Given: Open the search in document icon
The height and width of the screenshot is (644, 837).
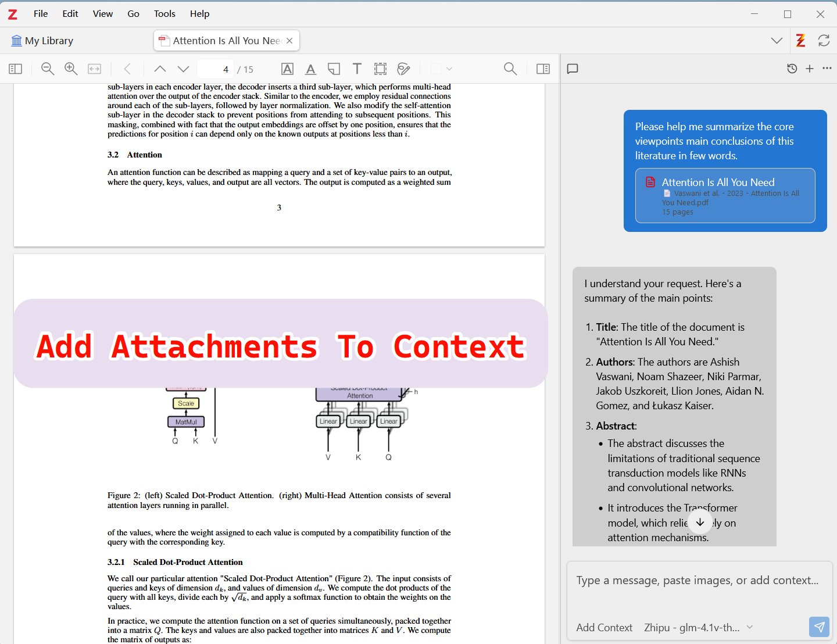Looking at the screenshot, I should tap(510, 69).
